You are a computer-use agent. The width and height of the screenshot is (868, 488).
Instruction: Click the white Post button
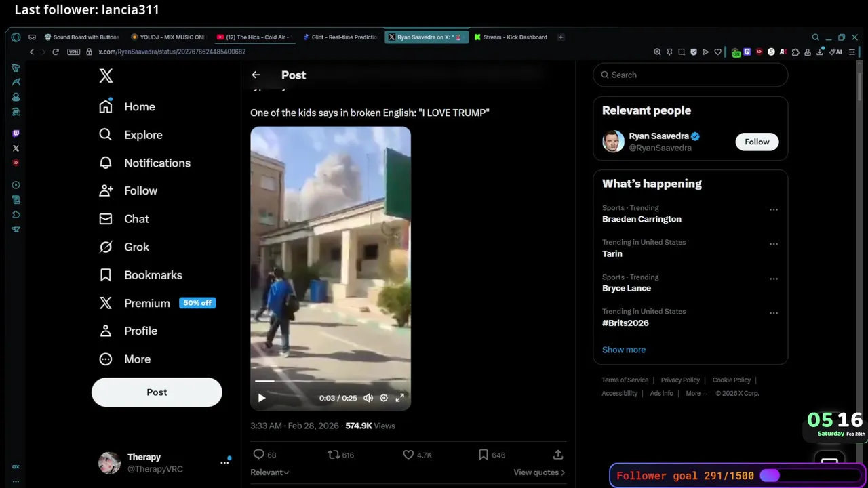coord(157,392)
